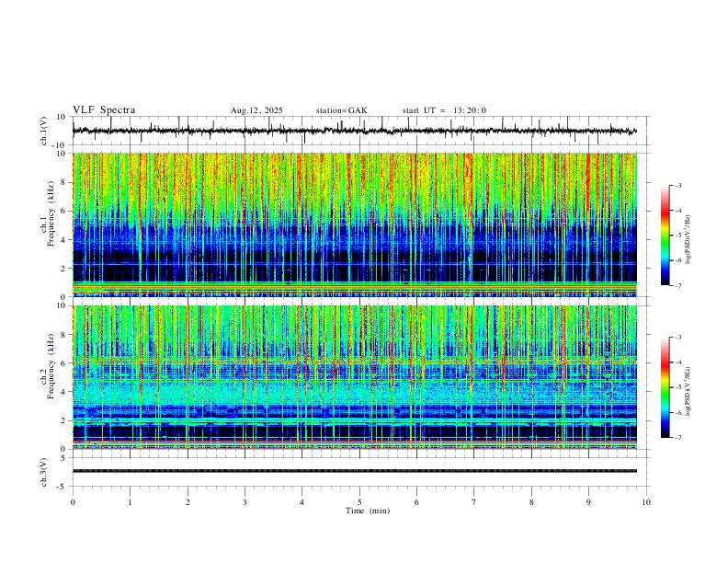Click upper colorbar log(PSD) axis title

[x=689, y=239]
